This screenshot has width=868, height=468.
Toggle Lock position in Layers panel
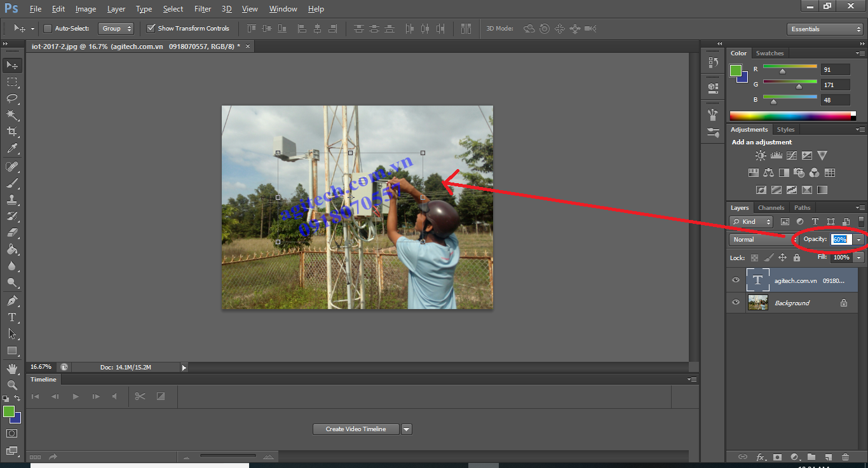783,258
